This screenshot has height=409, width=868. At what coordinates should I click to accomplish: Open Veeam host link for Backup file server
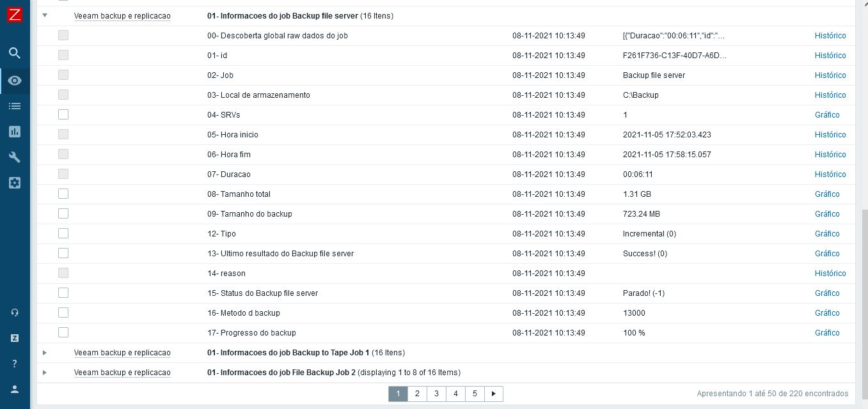(122, 16)
